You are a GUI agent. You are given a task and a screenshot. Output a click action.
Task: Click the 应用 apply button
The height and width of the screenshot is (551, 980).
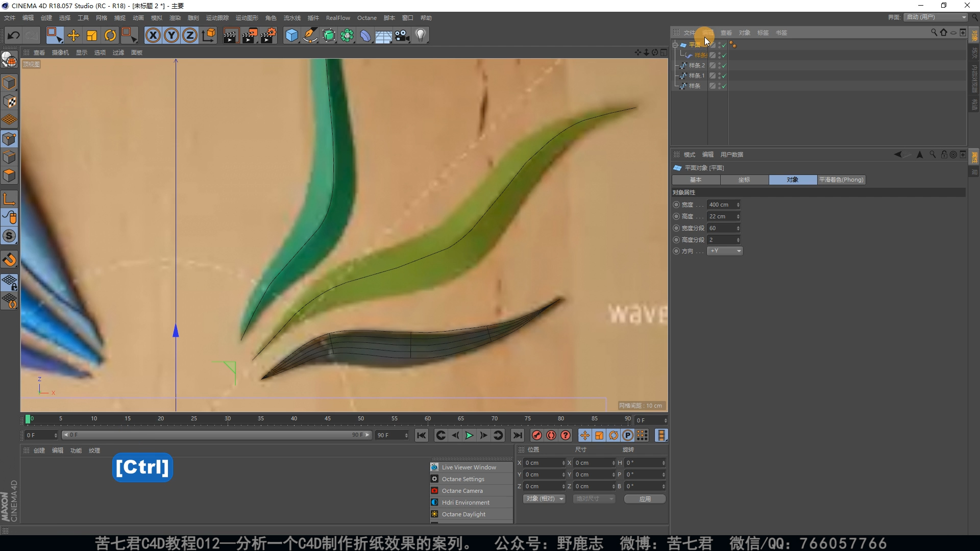pyautogui.click(x=645, y=499)
